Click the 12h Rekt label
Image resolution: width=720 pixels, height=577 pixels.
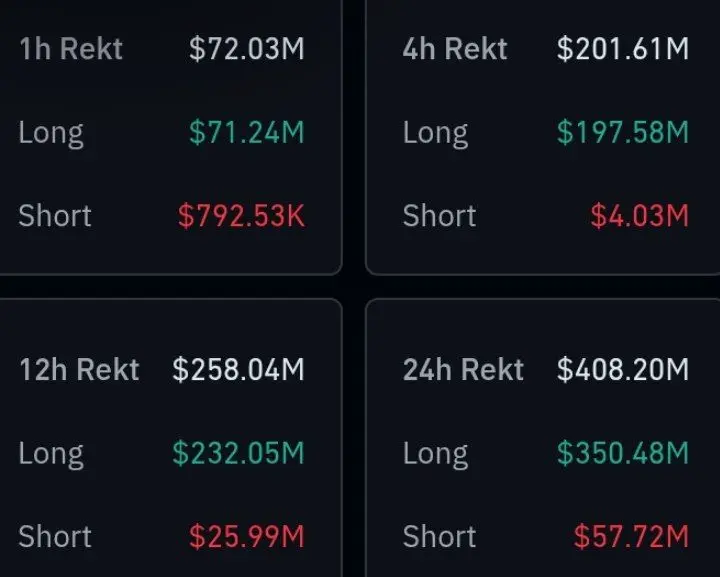click(x=79, y=370)
